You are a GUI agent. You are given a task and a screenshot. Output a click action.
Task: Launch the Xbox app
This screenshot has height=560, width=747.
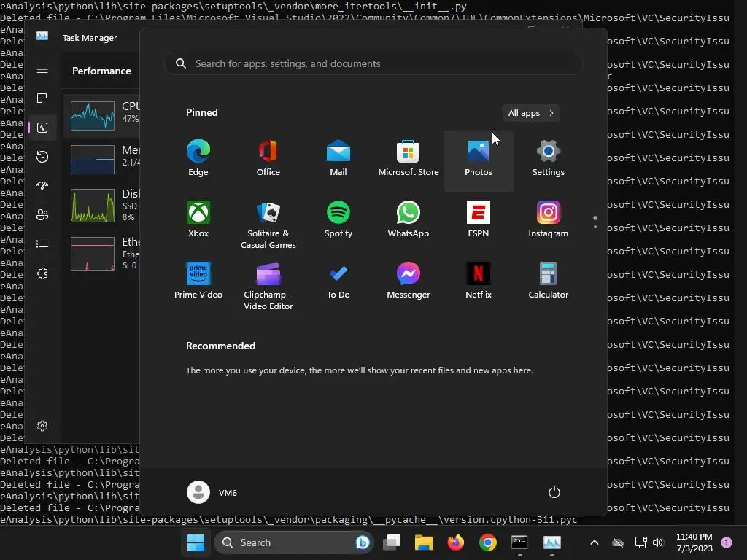point(198,220)
